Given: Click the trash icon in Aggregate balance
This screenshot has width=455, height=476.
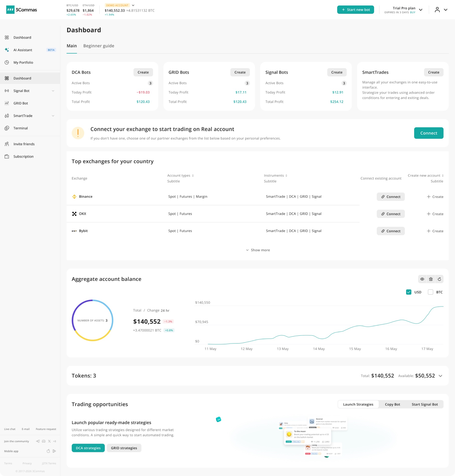Looking at the screenshot, I should click(x=431, y=279).
